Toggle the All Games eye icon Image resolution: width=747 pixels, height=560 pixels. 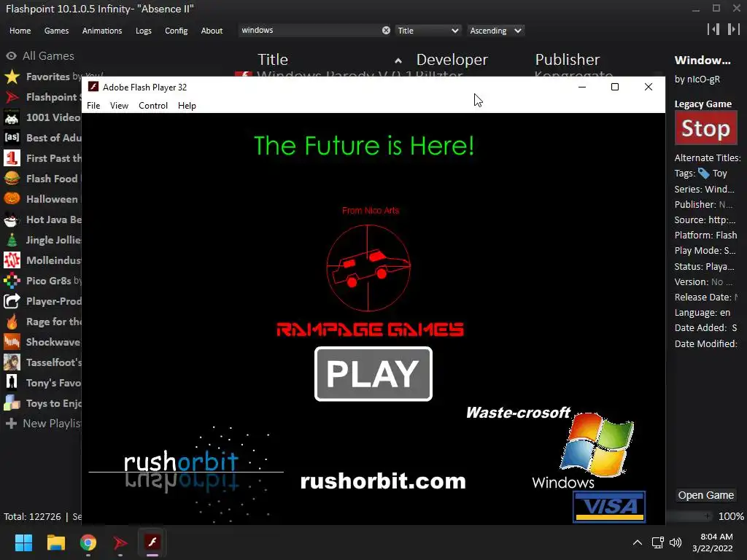(12, 56)
